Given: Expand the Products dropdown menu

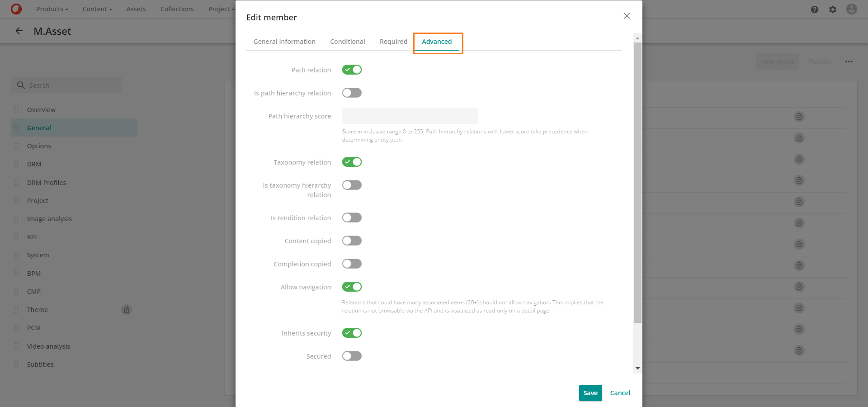Looking at the screenshot, I should pyautogui.click(x=52, y=9).
